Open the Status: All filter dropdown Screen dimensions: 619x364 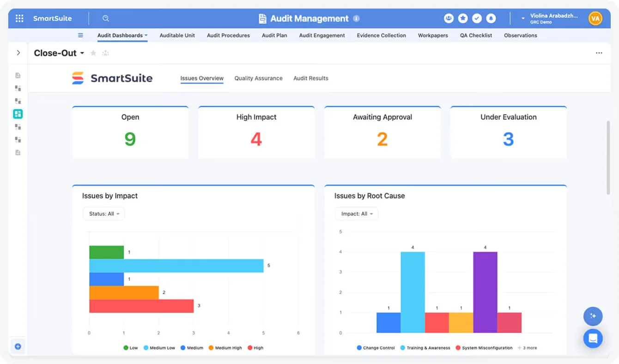[x=104, y=214]
